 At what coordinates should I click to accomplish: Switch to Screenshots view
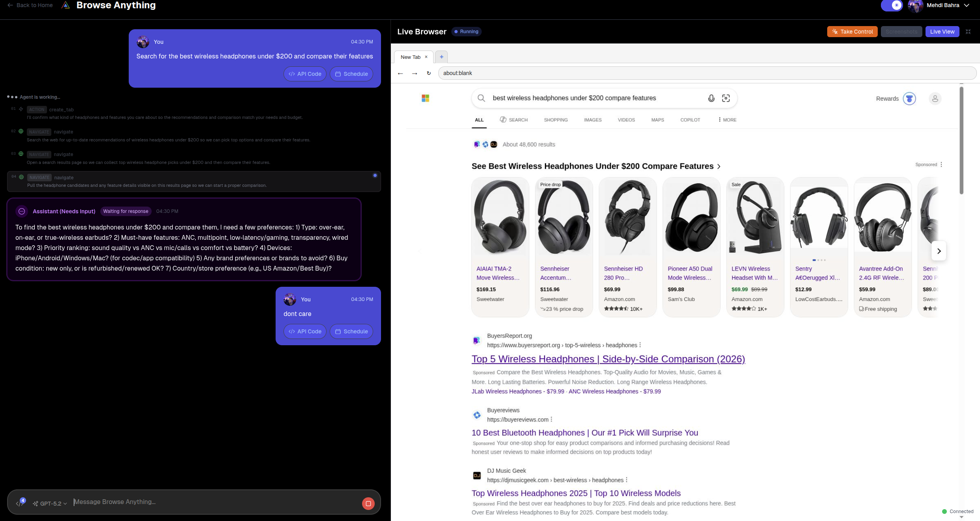click(901, 31)
